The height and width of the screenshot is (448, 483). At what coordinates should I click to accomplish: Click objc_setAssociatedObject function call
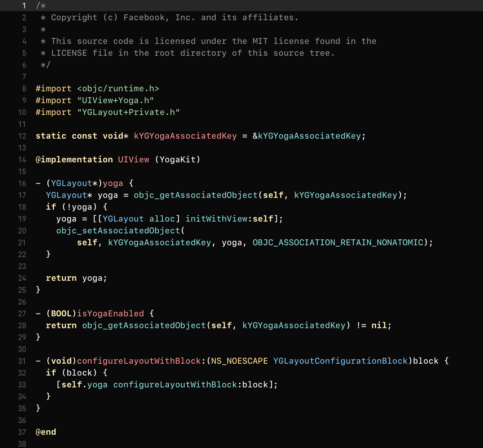(x=118, y=231)
